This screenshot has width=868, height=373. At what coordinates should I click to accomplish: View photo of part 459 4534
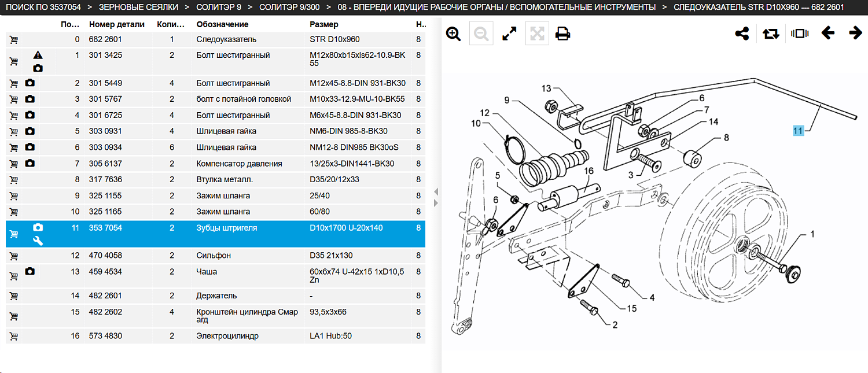pyautogui.click(x=30, y=271)
